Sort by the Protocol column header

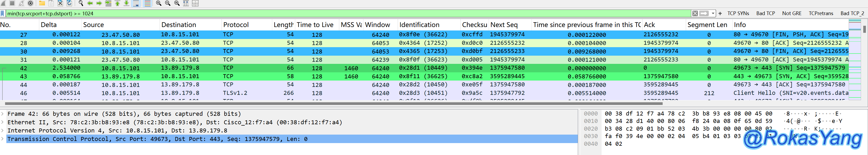[236, 25]
